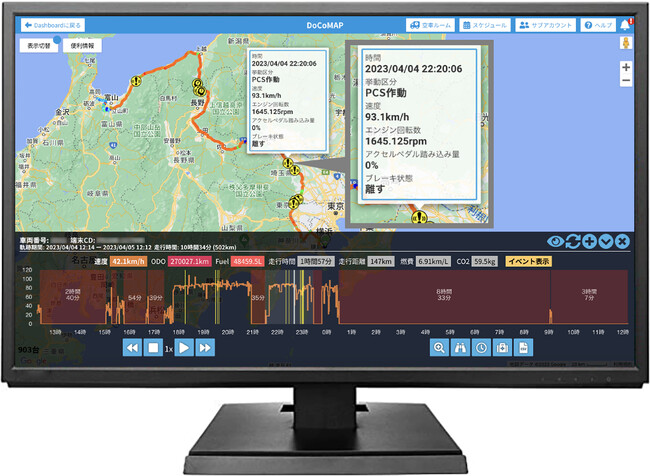Click the notification bell icon

pos(627,24)
